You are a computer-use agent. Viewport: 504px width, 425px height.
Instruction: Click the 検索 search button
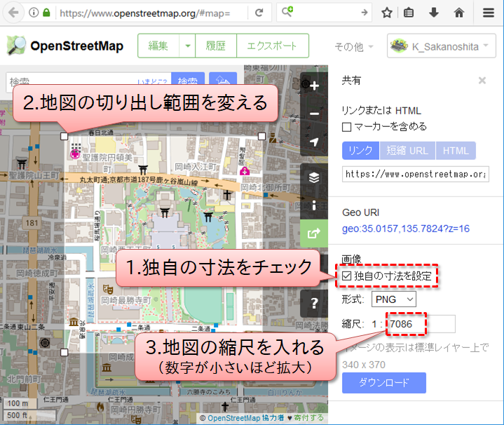coord(188,79)
